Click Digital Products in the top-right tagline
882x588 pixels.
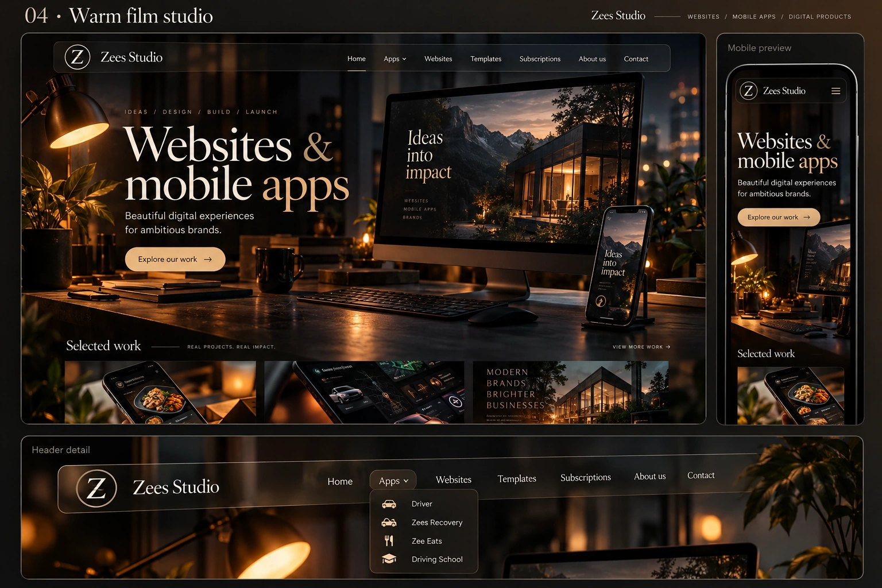pos(820,17)
